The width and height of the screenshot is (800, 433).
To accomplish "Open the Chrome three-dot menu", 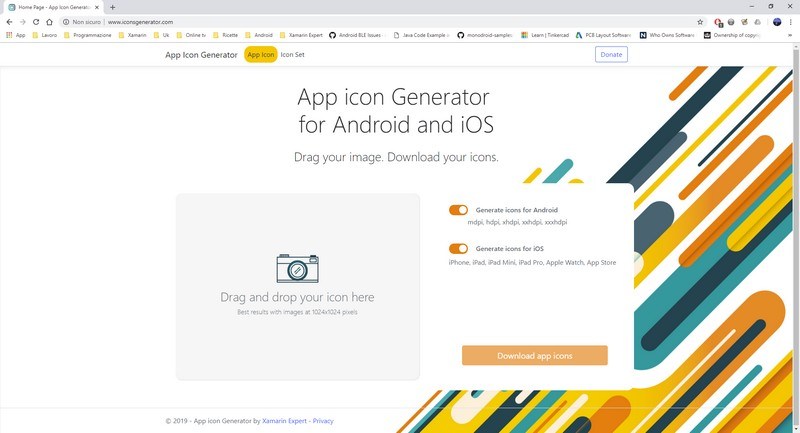I will click(791, 22).
